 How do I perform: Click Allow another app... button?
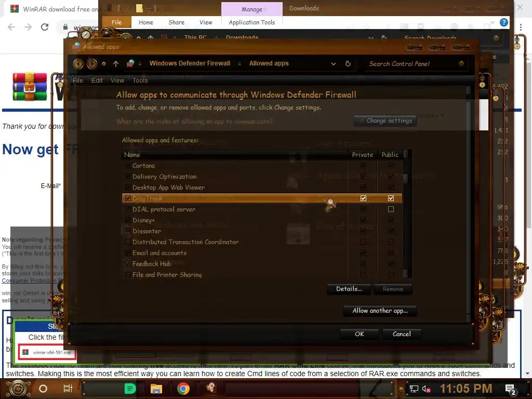[380, 311]
